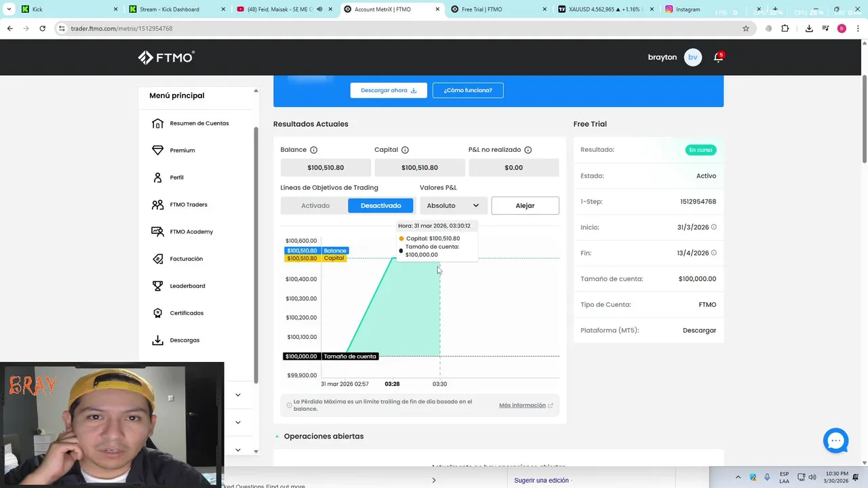
Task: Open the taskbar volume icon
Action: (812, 477)
